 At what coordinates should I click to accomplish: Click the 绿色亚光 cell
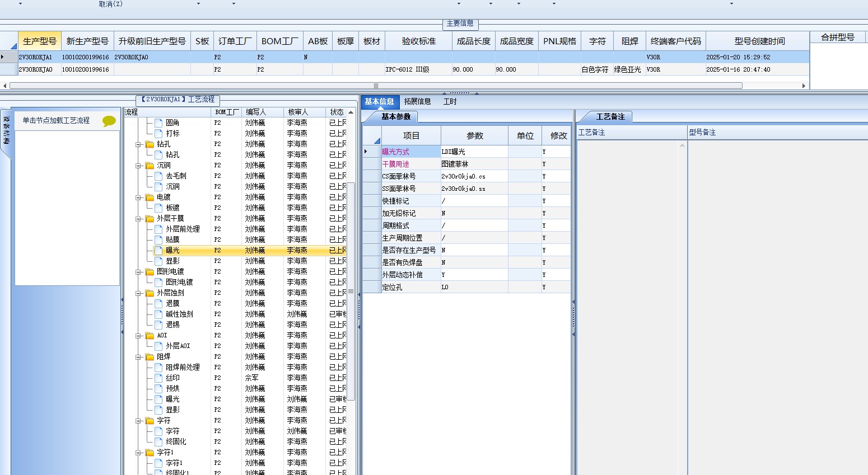pyautogui.click(x=629, y=69)
